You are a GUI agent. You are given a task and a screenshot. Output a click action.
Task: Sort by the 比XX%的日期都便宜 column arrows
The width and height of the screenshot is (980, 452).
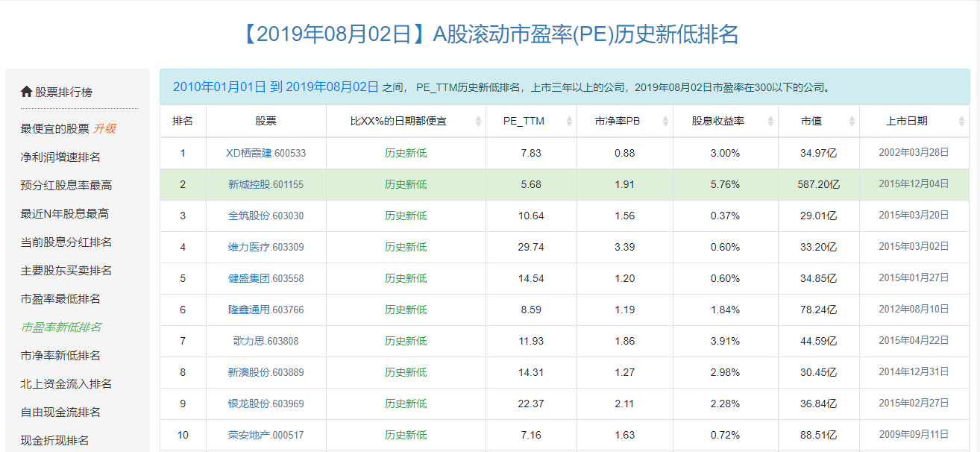point(477,122)
